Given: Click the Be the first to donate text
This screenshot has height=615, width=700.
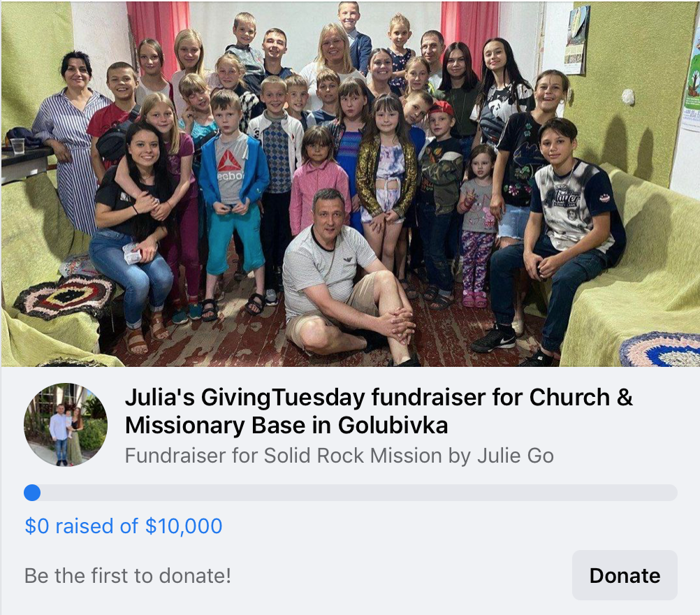Looking at the screenshot, I should tap(128, 576).
